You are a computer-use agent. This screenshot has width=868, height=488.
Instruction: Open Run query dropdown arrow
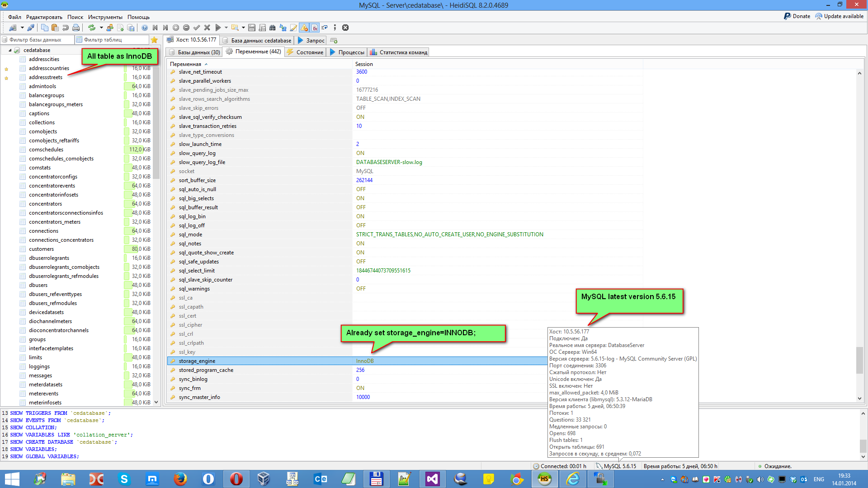coord(226,28)
